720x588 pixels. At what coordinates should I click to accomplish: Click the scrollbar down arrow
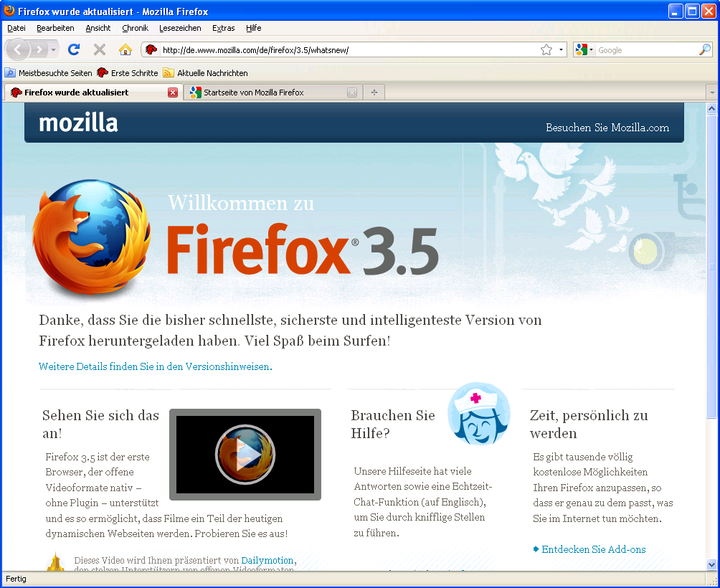(x=711, y=564)
